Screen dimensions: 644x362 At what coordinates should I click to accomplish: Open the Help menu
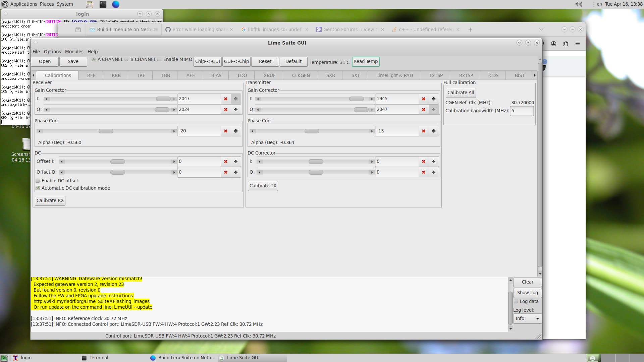click(x=93, y=52)
